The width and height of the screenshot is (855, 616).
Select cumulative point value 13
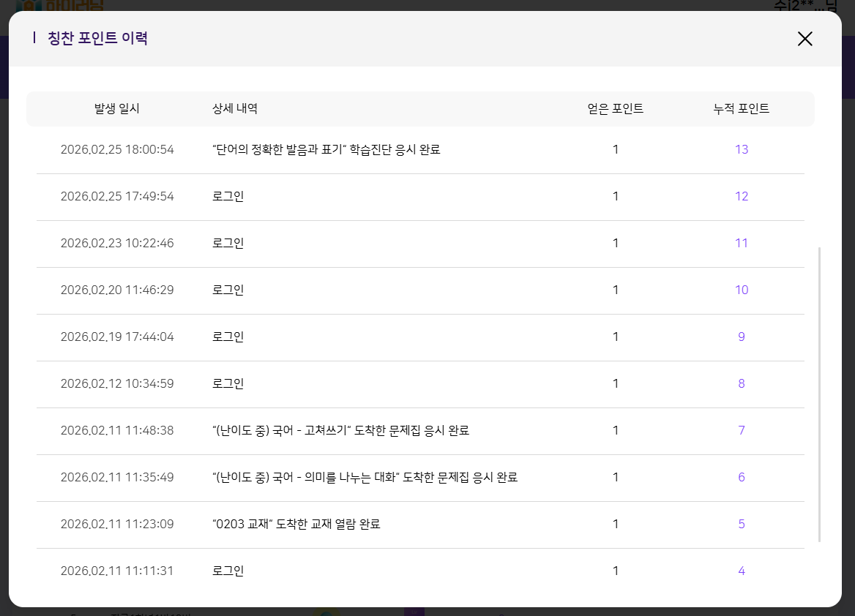[741, 149]
